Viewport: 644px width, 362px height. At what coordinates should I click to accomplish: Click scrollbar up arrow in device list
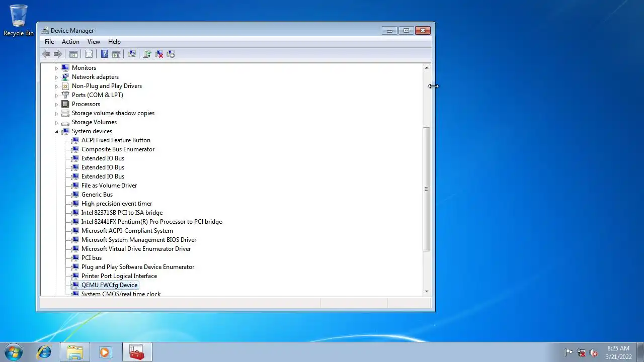tap(427, 68)
